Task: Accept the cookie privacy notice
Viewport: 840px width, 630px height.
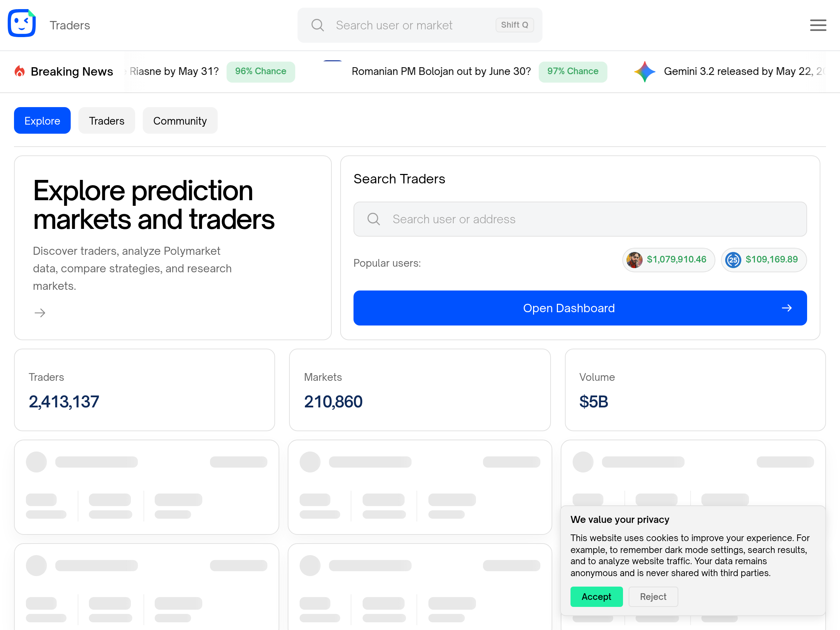Action: (x=596, y=596)
